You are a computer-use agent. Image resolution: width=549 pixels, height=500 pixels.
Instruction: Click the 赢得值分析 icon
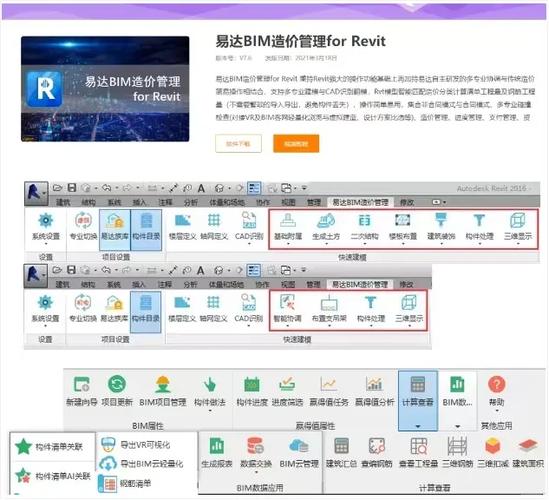(x=374, y=384)
